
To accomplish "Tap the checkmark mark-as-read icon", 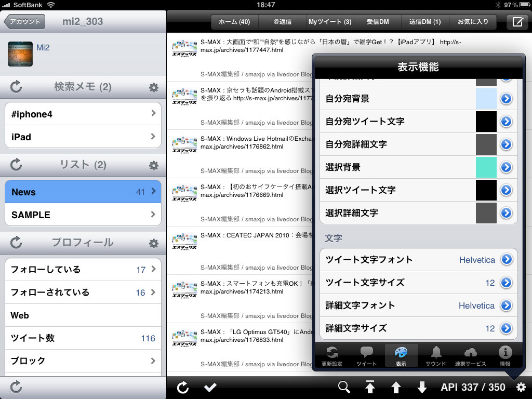I will click(x=210, y=387).
